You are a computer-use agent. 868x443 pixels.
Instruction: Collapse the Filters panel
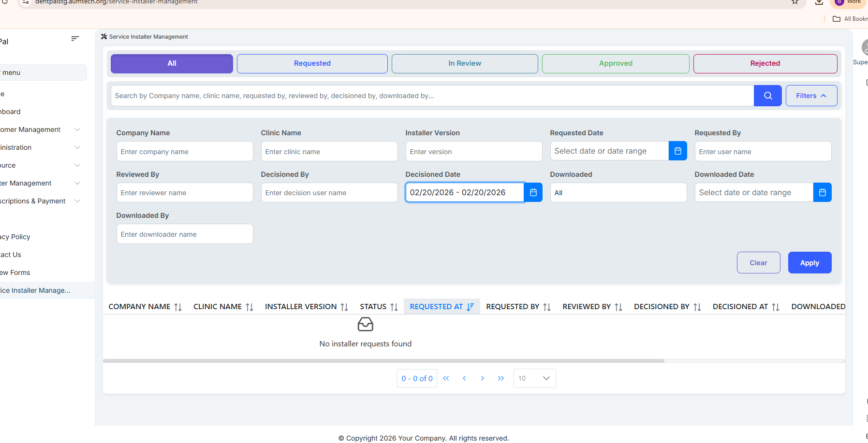(x=811, y=96)
